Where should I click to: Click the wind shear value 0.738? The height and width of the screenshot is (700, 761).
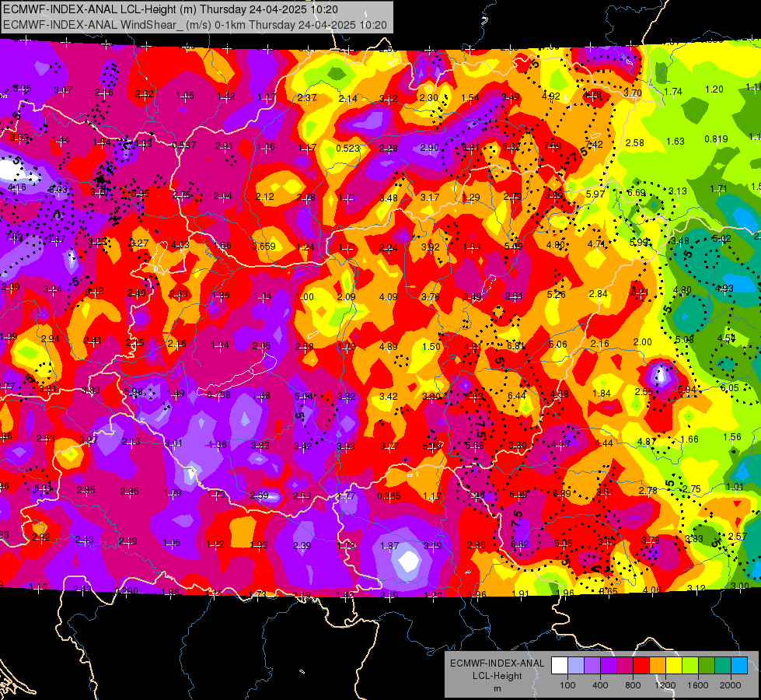[x=218, y=395]
